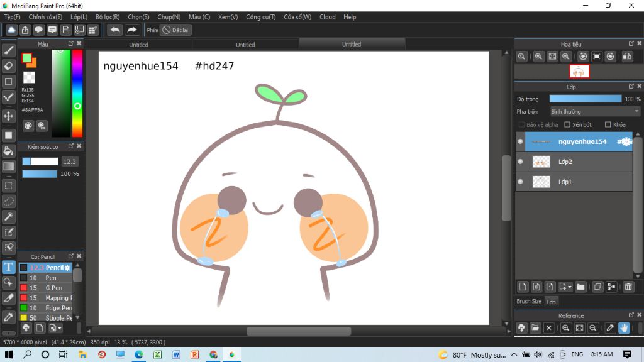Image resolution: width=644 pixels, height=362 pixels.
Task: Select the Bucket fill tool
Action: (x=9, y=151)
